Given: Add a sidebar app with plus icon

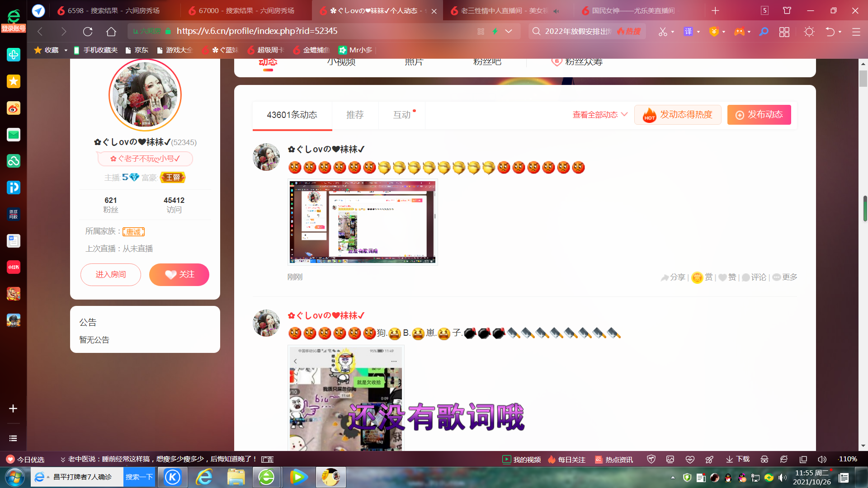Looking at the screenshot, I should click(13, 408).
